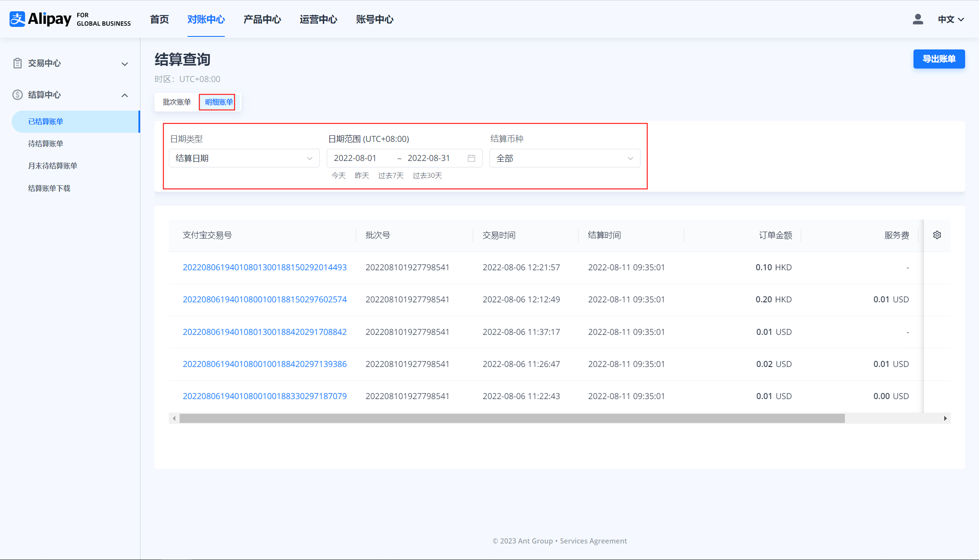Screen dimensions: 979x560
Task: Collapse the 结算中心 sidebar section
Action: (x=125, y=95)
